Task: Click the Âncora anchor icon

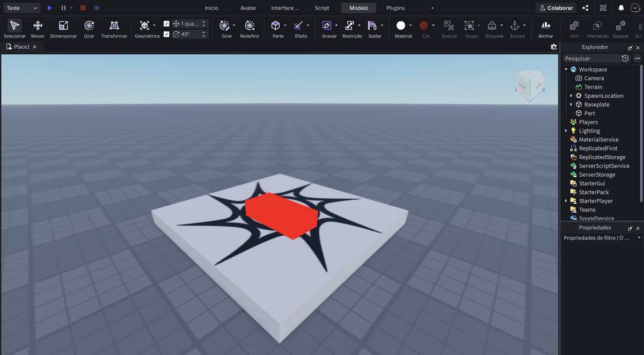Action: tap(514, 25)
